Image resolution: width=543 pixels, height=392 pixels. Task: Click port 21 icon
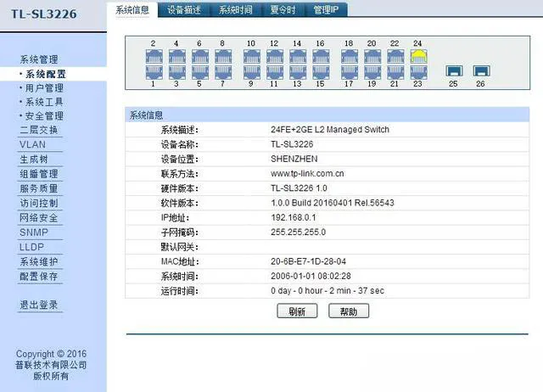pos(395,72)
